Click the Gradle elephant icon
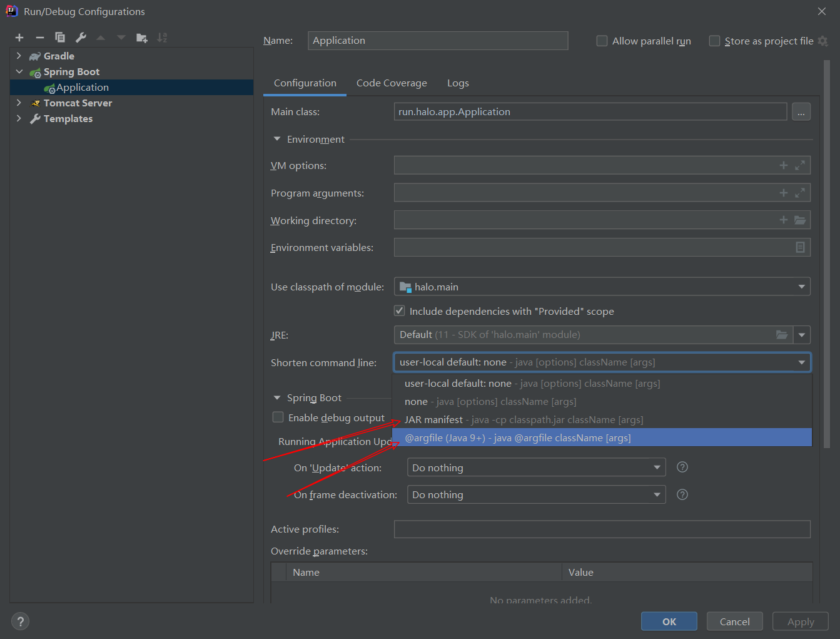The height and width of the screenshot is (639, 840). [x=35, y=56]
